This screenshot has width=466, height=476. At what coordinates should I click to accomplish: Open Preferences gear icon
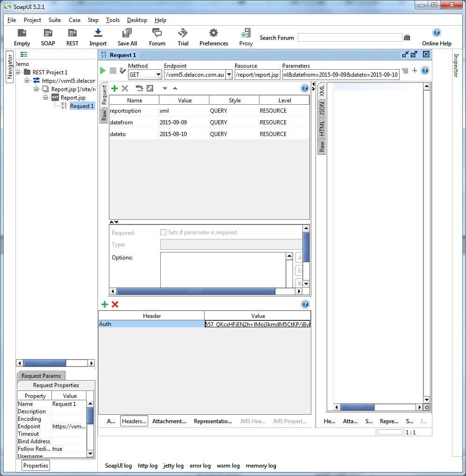click(x=214, y=33)
